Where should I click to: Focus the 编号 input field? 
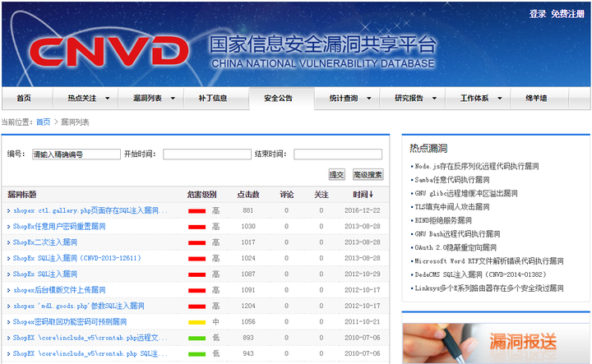tap(76, 154)
